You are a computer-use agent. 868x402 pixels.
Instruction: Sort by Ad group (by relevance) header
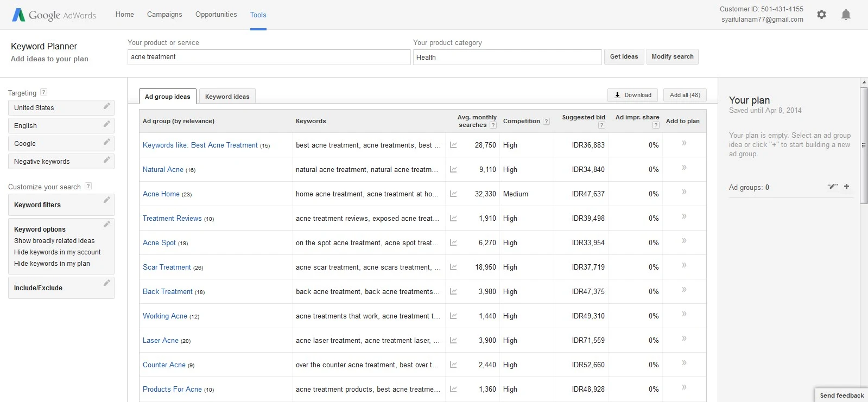click(179, 121)
